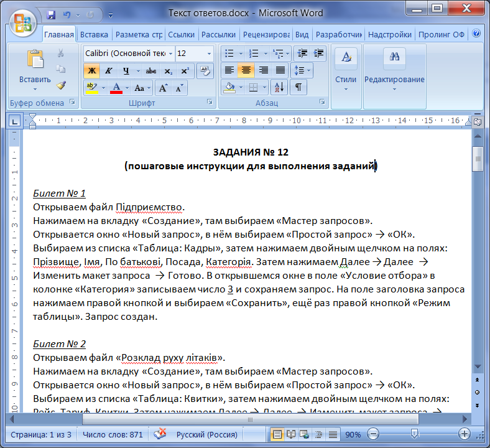This screenshot has width=490, height=448.
Task: Open Word Help with the question mark
Action: (x=476, y=33)
